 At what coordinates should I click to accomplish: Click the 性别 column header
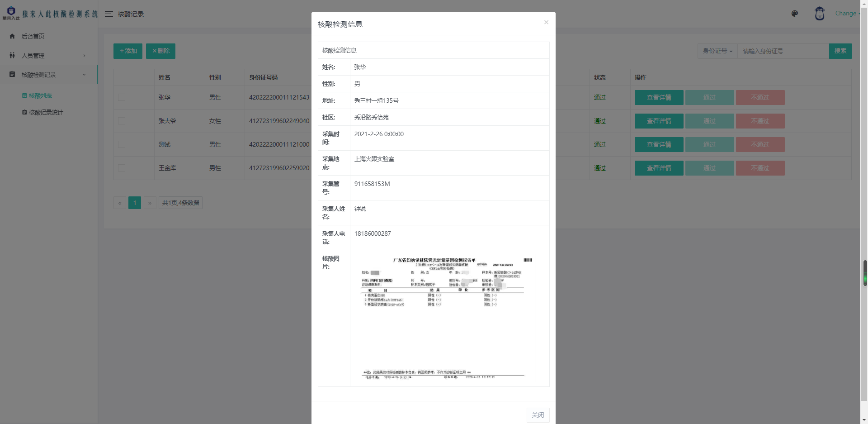(x=215, y=77)
